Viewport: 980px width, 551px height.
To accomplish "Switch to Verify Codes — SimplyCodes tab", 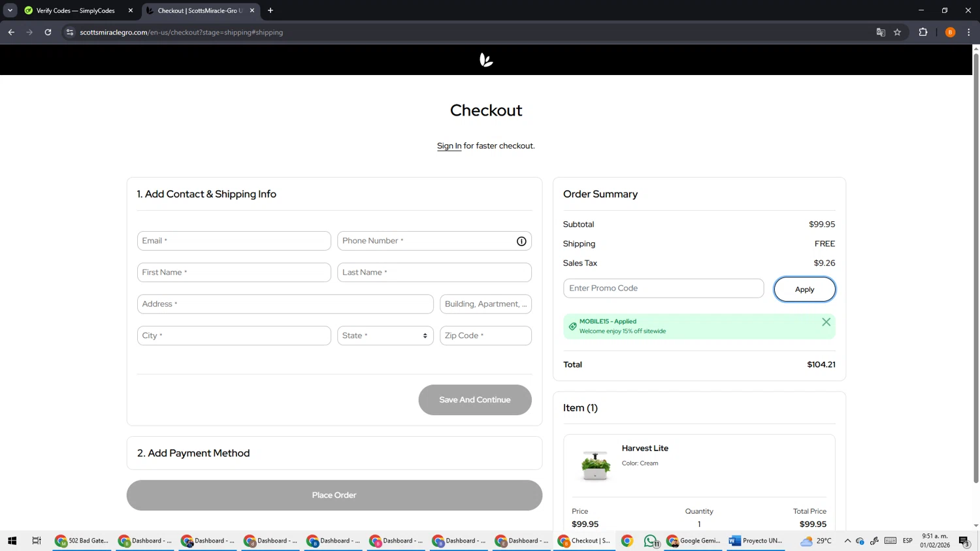I will pyautogui.click(x=75, y=10).
